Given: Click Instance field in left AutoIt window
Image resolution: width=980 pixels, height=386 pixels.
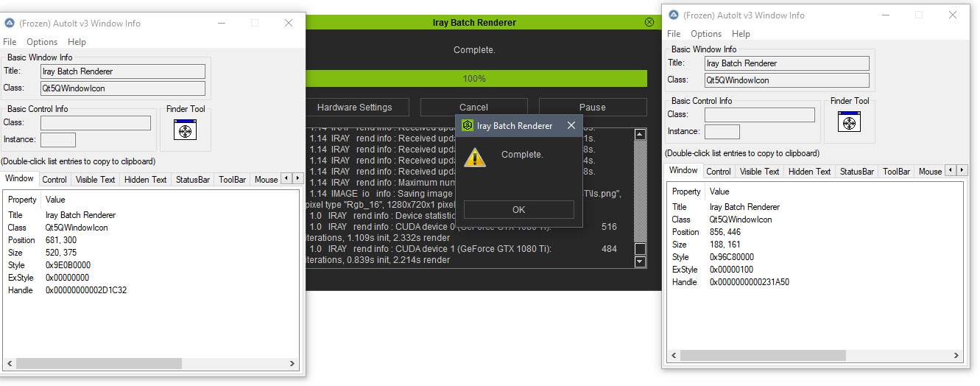Looking at the screenshot, I should tap(58, 140).
